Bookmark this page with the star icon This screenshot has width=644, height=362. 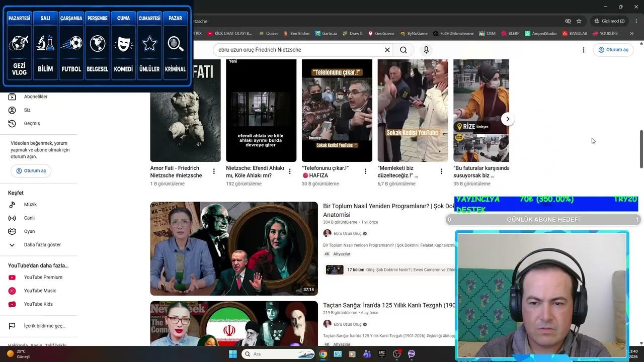point(579,21)
